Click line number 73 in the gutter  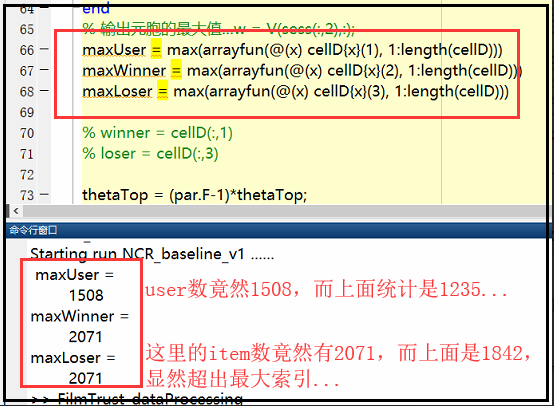tap(27, 195)
